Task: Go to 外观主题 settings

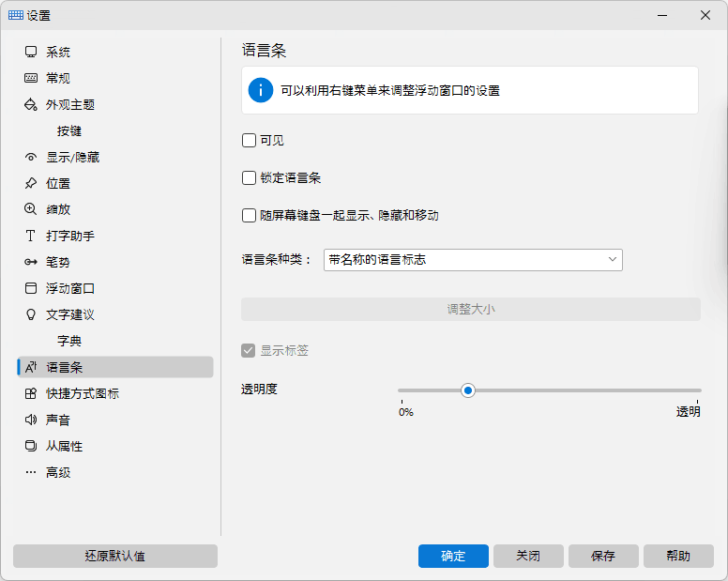Action: [115, 104]
